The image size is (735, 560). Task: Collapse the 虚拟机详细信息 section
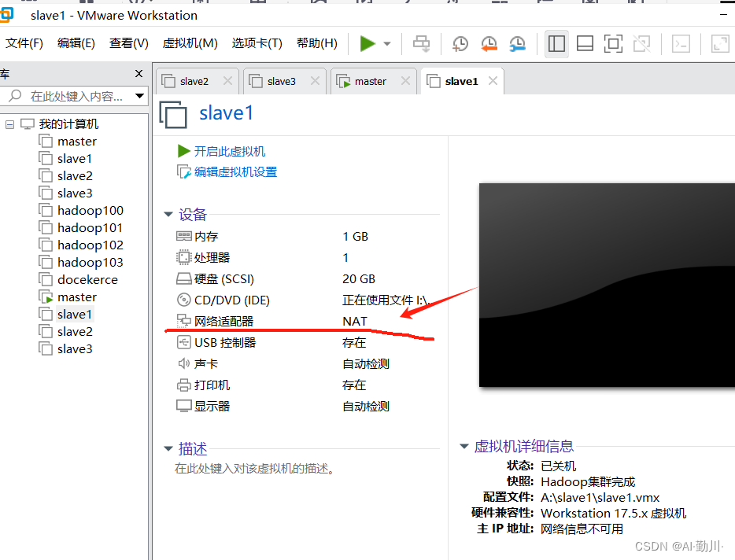point(464,446)
